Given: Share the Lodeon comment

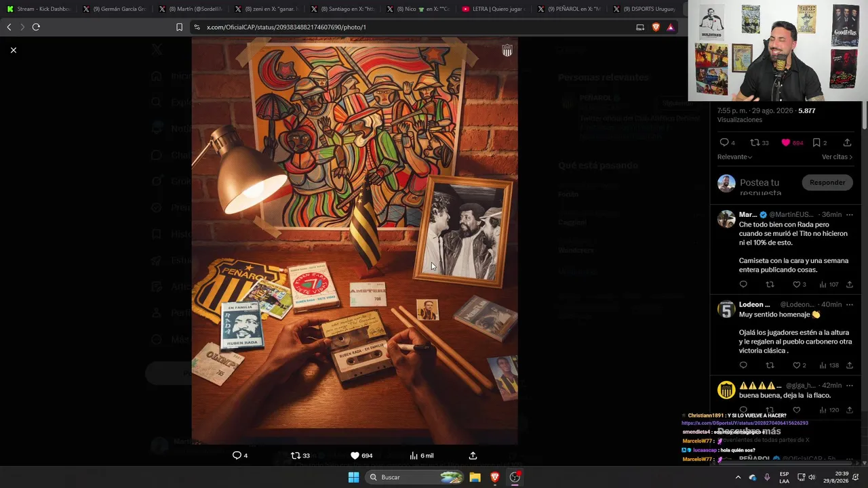Looking at the screenshot, I should pos(849,365).
